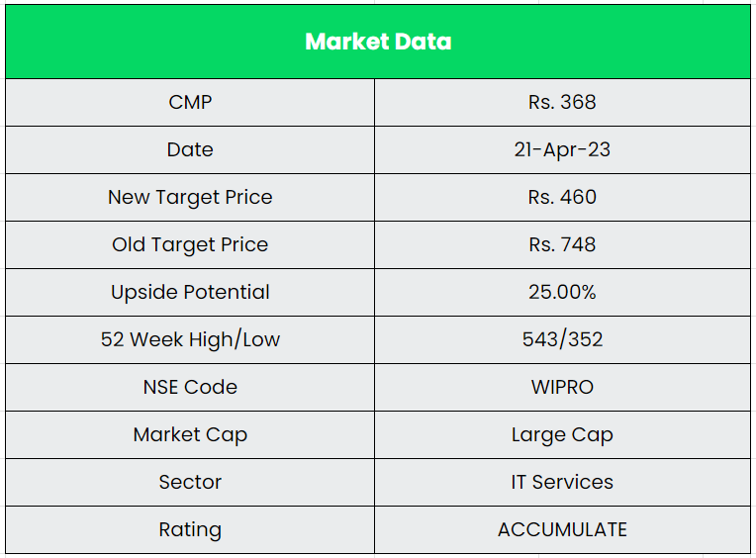
Task: Click the IT Services value cell
Action: (562, 482)
